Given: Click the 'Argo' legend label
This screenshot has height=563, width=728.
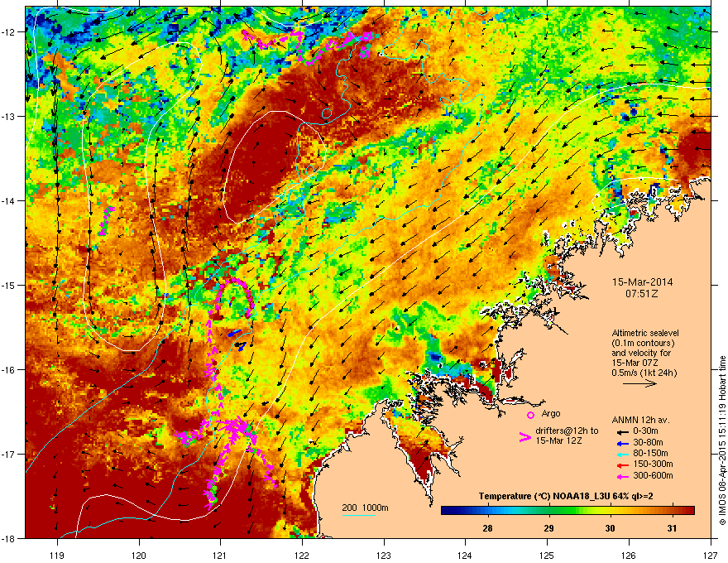Looking at the screenshot, I should click(x=551, y=413).
